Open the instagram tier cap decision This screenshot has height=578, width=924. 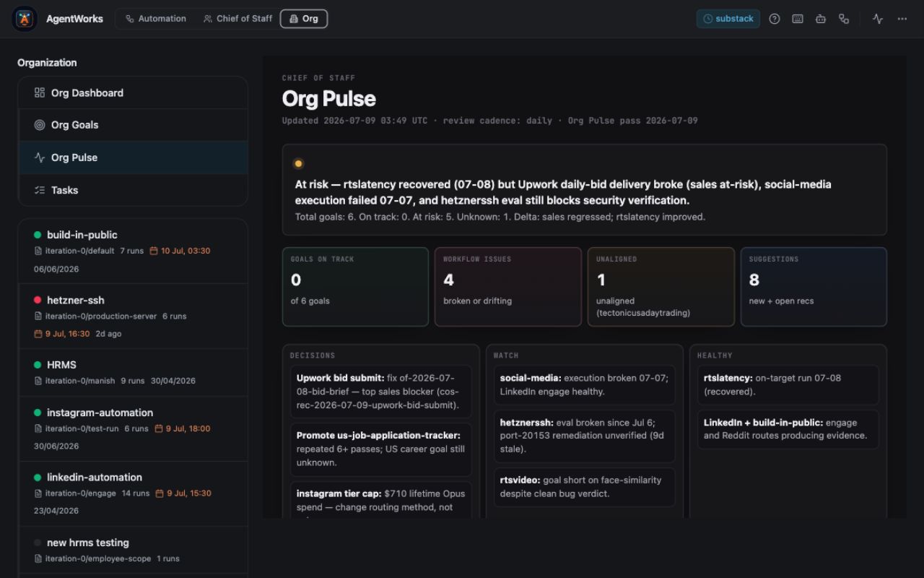coord(380,500)
